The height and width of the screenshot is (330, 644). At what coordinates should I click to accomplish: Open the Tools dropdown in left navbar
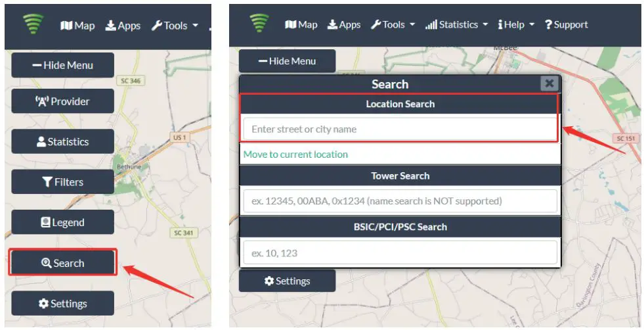(x=175, y=26)
